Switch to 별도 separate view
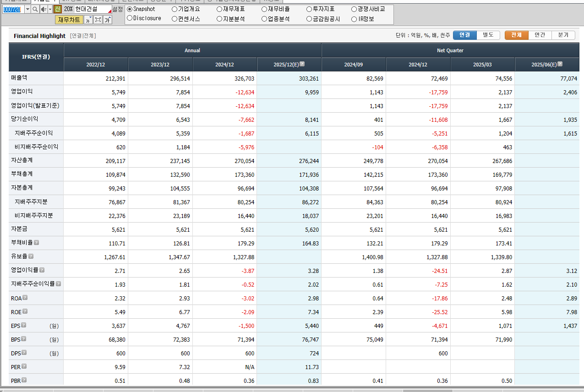This screenshot has height=392, width=584. [x=488, y=35]
